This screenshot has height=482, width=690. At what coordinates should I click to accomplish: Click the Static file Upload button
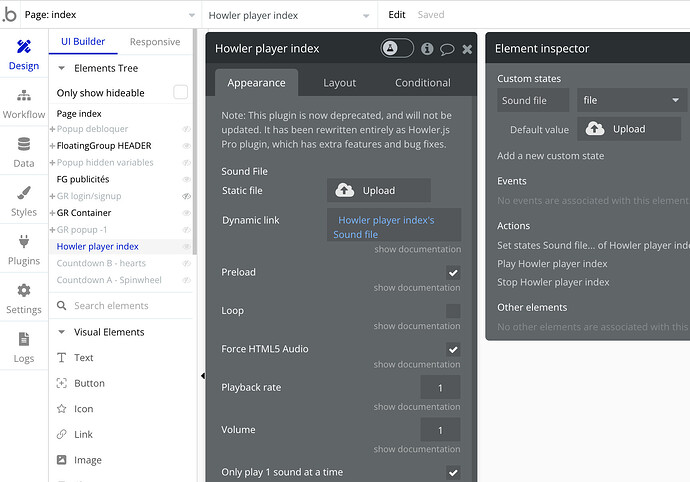[379, 190]
